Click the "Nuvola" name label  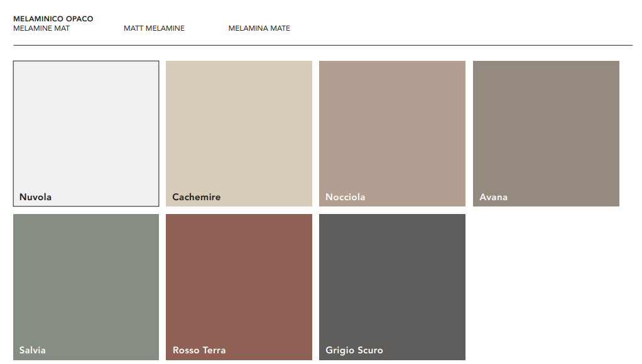[x=35, y=197]
